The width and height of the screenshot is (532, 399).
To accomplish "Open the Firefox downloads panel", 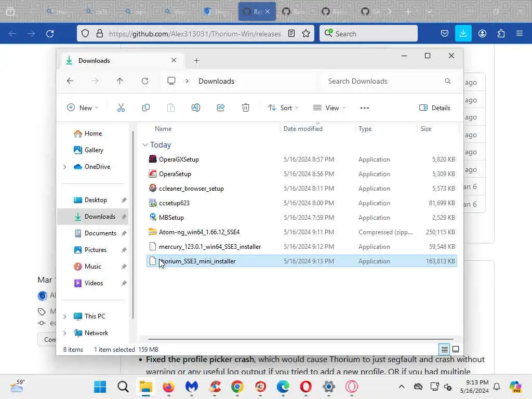I will (x=463, y=34).
